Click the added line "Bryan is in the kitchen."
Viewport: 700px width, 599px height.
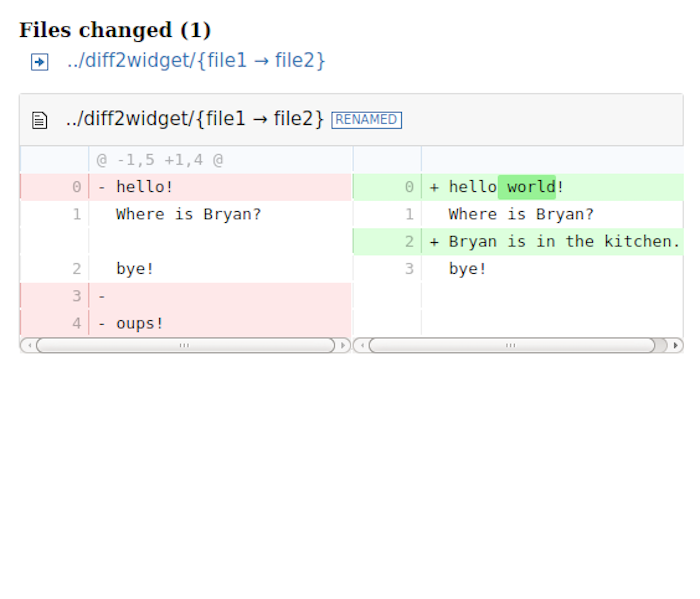(564, 241)
